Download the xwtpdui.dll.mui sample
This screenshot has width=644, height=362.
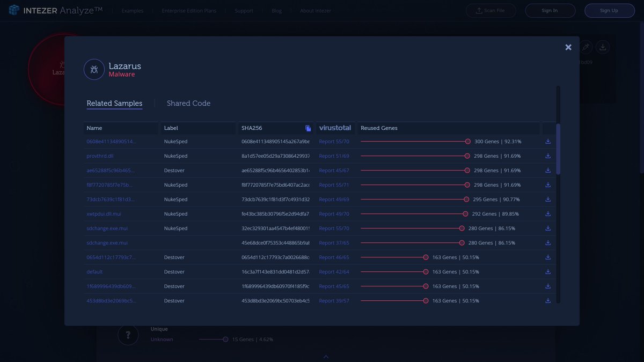pos(548,214)
